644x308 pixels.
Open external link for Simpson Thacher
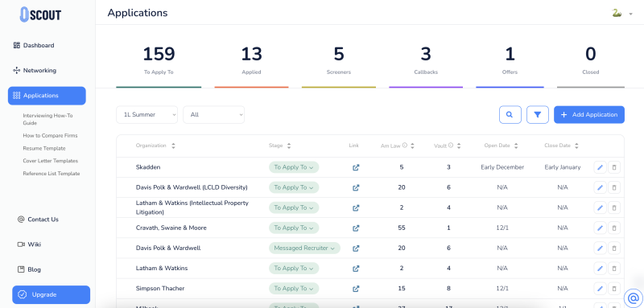(x=356, y=289)
